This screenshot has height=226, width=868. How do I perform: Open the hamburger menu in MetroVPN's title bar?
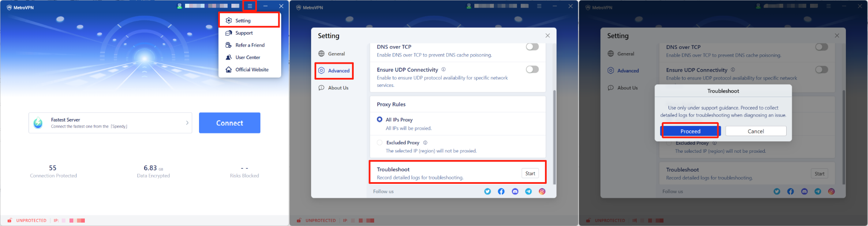coord(250,6)
